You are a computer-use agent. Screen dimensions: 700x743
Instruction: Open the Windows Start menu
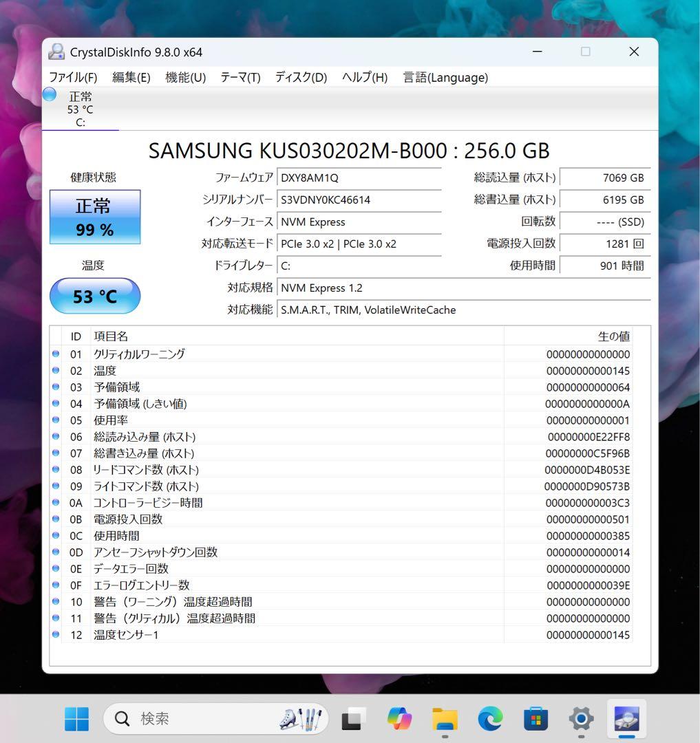coord(76,719)
